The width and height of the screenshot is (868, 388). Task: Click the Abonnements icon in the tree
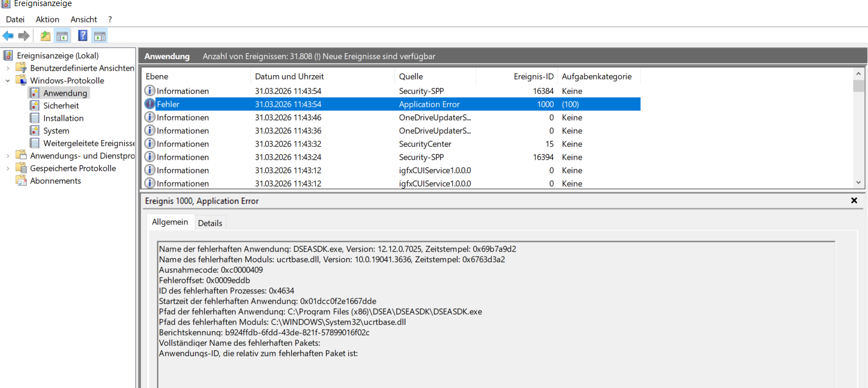coord(21,181)
